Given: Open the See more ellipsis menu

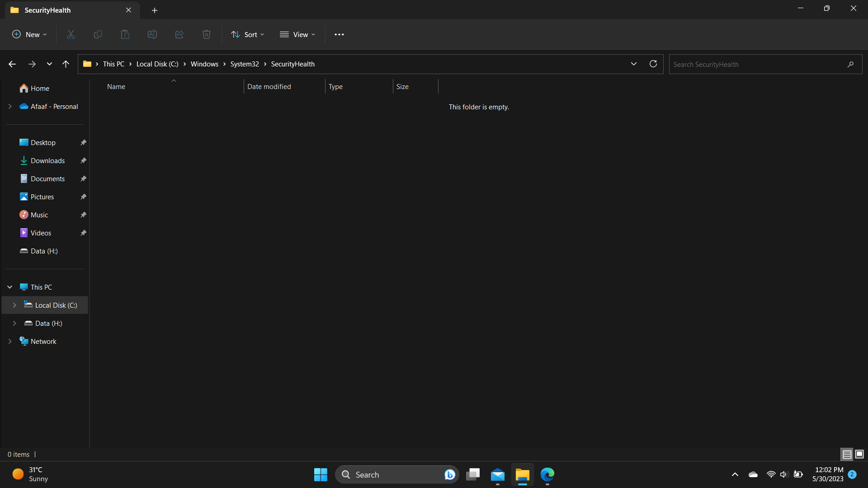Looking at the screenshot, I should [x=339, y=34].
